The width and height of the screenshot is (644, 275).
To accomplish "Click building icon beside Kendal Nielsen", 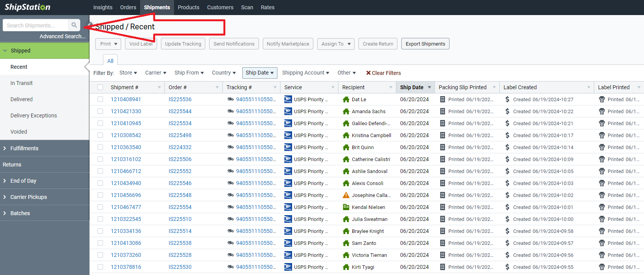I will tap(346, 207).
